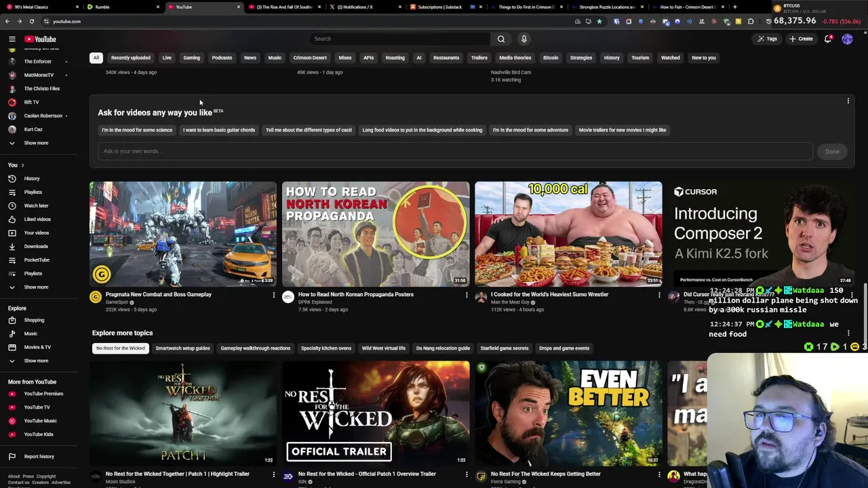868x488 pixels.
Task: Click 'Movie trailers for new movies' suggestion
Action: [x=623, y=130]
